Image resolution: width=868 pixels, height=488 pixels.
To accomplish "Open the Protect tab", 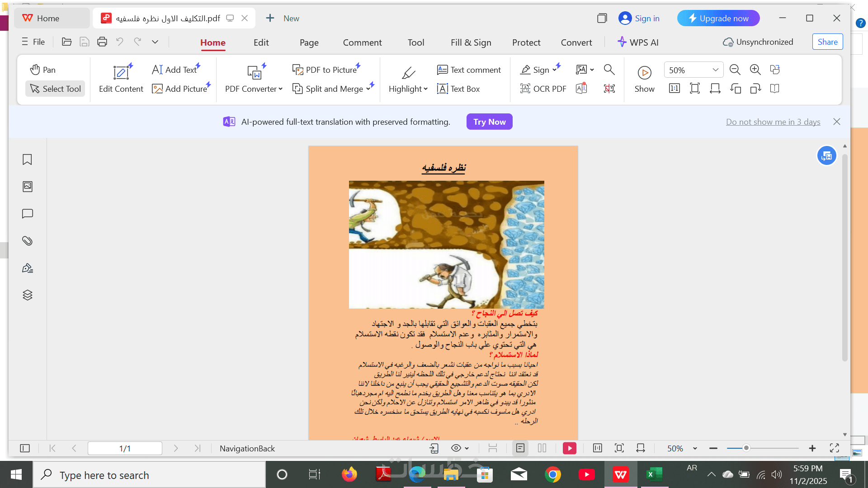I will point(526,42).
